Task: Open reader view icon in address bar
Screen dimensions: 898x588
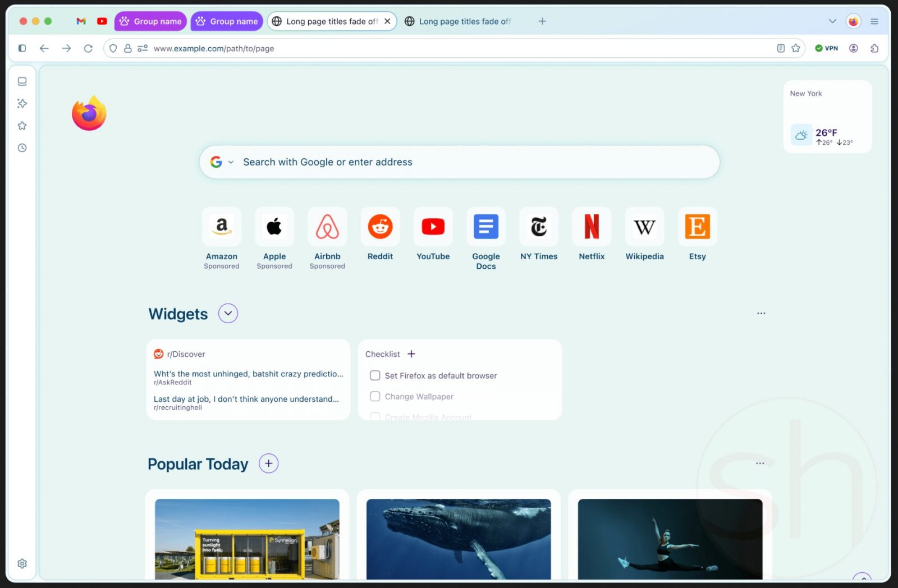Action: click(781, 48)
